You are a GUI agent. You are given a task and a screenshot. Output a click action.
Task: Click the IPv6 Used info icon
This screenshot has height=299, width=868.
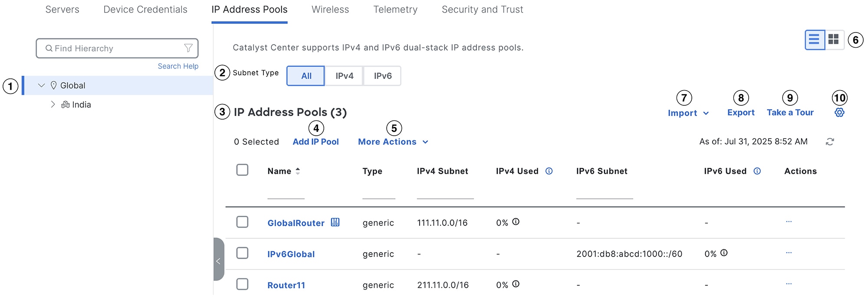[x=757, y=171]
